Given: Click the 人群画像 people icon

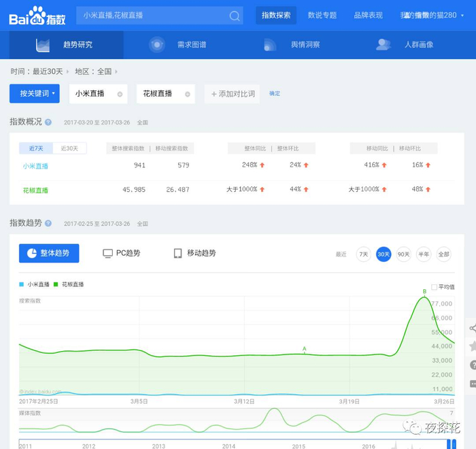Looking at the screenshot, I should click(x=383, y=45).
